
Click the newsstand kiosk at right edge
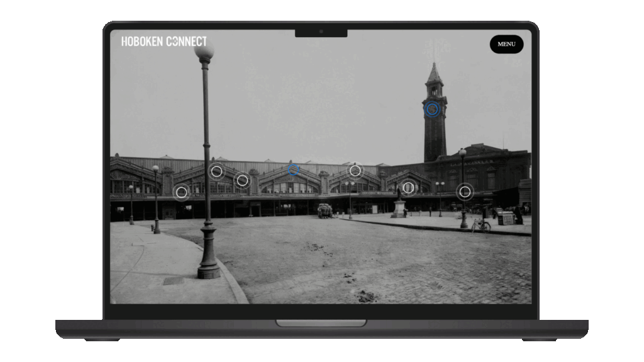(506, 218)
